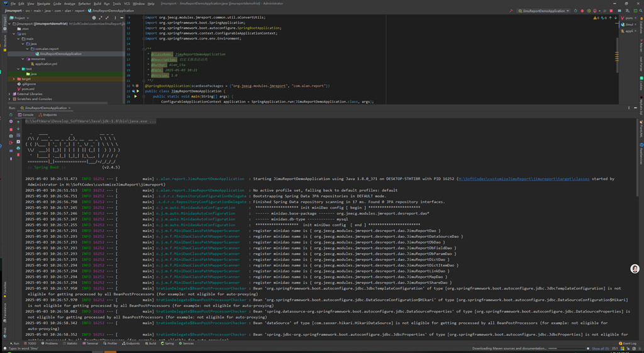Viewport: 644px width, 353px height.
Task: Open the JimuReportDemoApplication run configuration dropdown
Action: tap(544, 11)
